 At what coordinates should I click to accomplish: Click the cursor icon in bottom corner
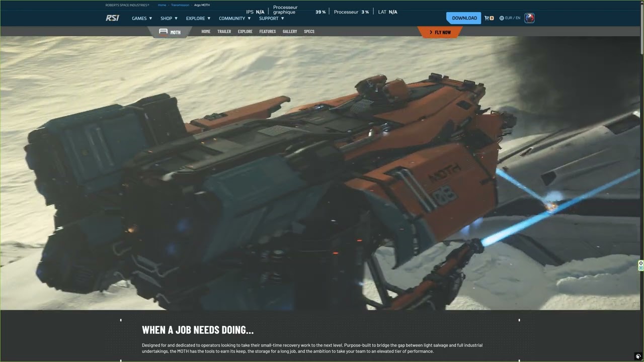(x=638, y=356)
